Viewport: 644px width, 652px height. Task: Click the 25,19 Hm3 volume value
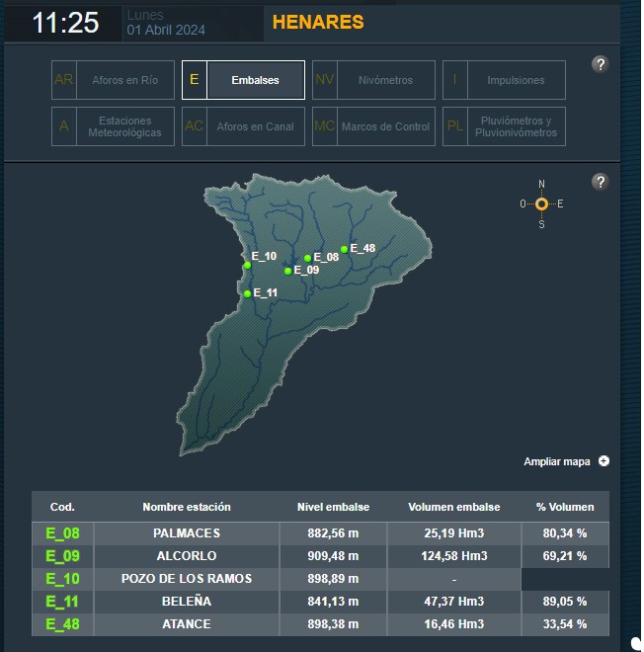tap(454, 533)
